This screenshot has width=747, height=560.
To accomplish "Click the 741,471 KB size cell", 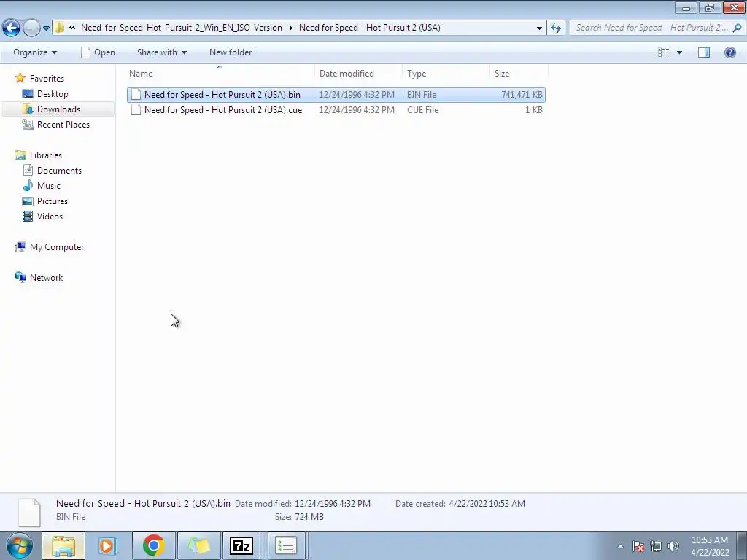I will point(522,95).
